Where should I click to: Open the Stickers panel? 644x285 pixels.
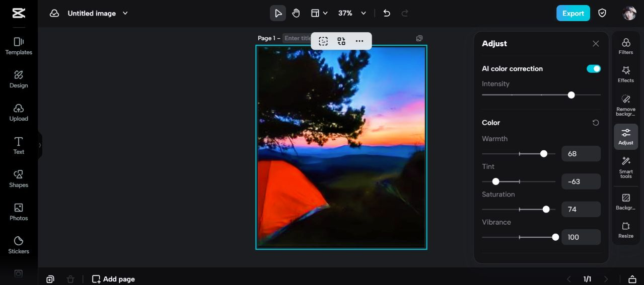19,245
